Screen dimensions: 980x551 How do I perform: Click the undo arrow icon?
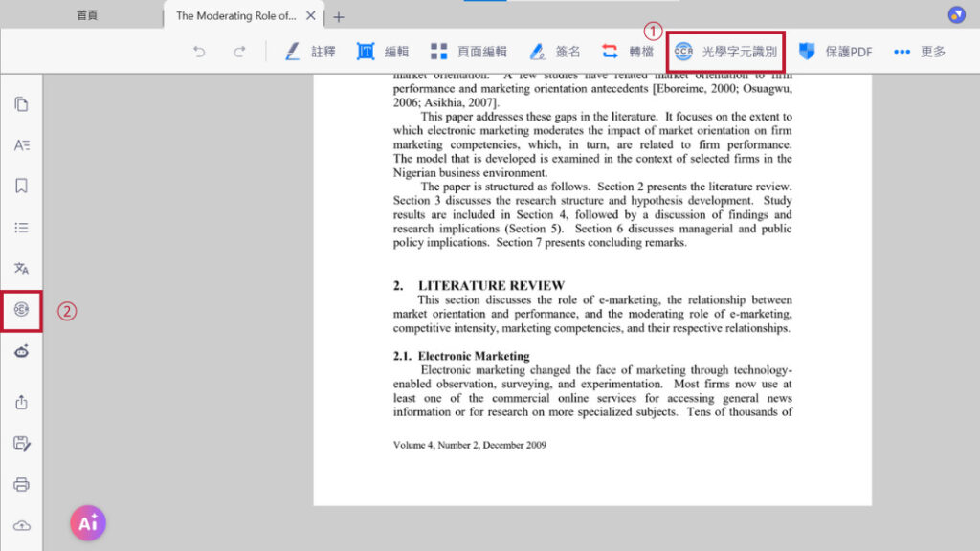click(x=199, y=52)
